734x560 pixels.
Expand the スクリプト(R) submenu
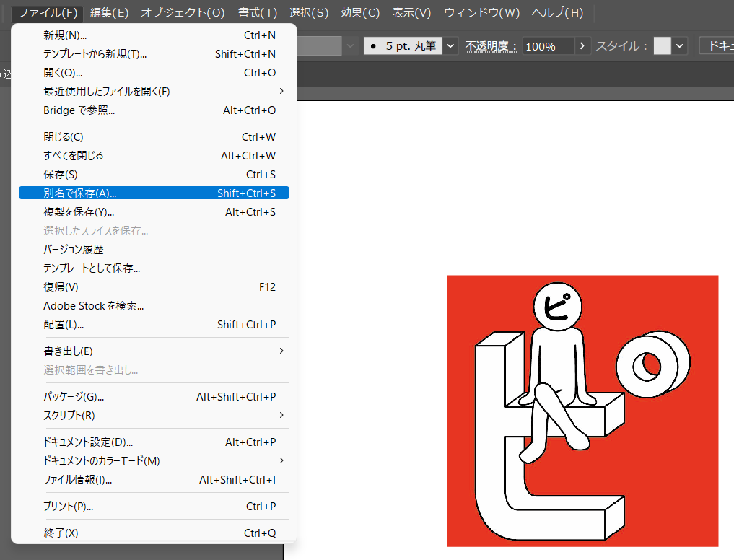click(x=154, y=416)
